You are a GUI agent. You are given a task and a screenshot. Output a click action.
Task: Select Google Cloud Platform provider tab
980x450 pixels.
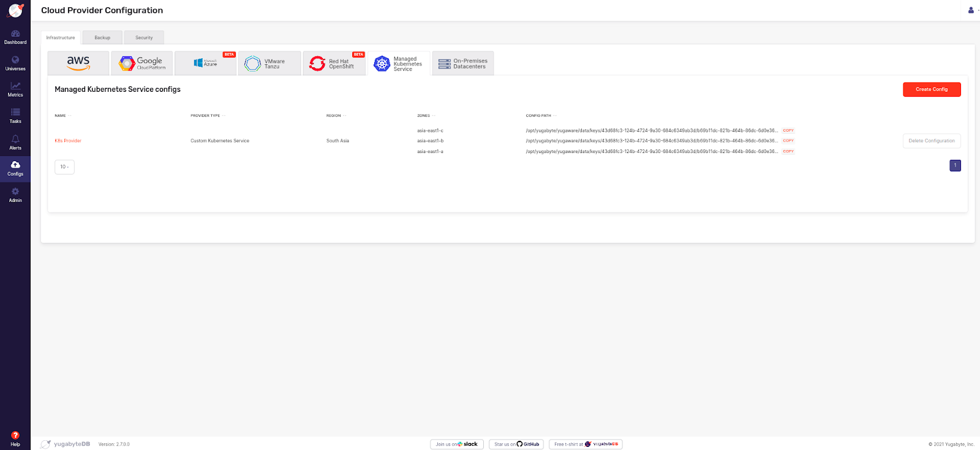coord(142,63)
